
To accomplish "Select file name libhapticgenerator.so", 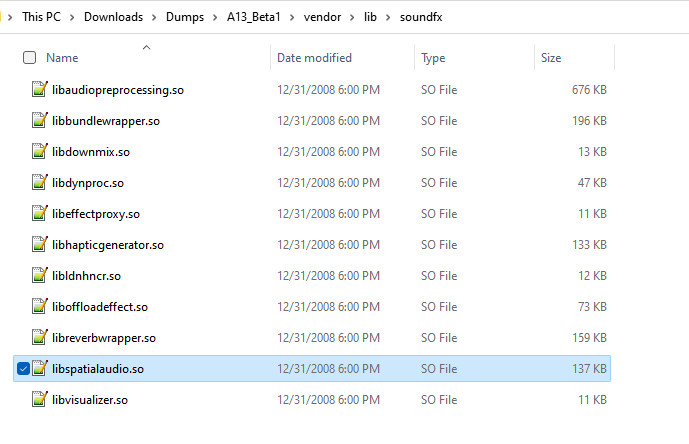I will 108,245.
